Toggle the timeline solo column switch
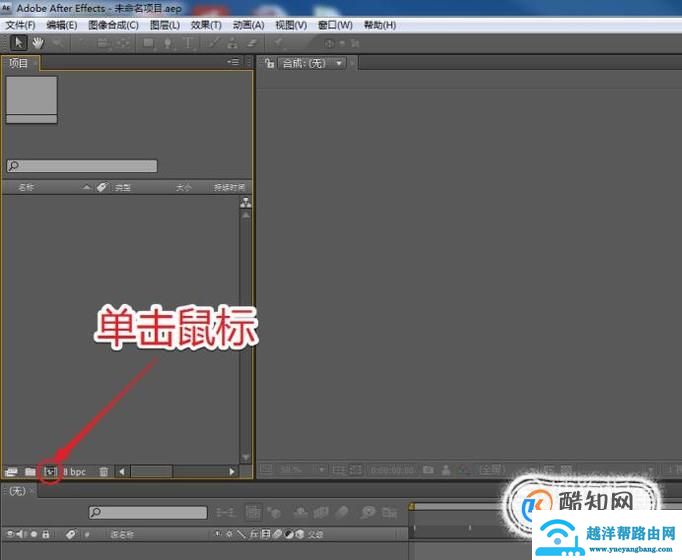The width and height of the screenshot is (682, 560). [x=33, y=534]
